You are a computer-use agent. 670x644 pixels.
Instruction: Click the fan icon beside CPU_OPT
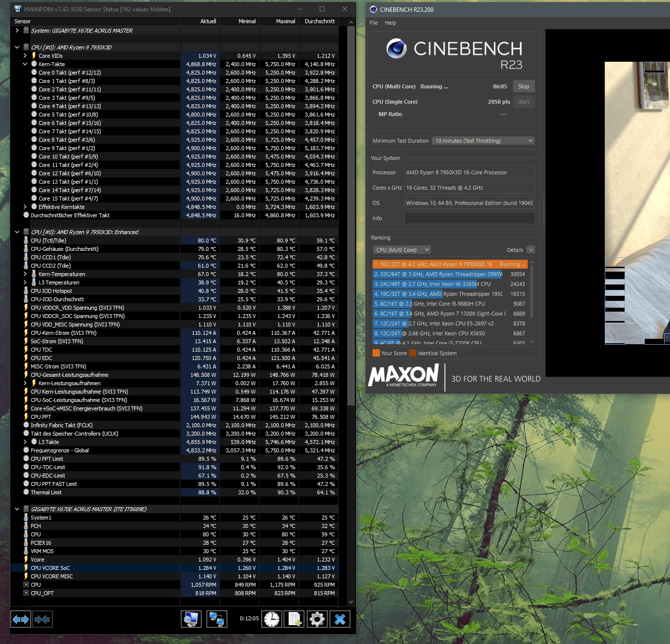(x=26, y=593)
